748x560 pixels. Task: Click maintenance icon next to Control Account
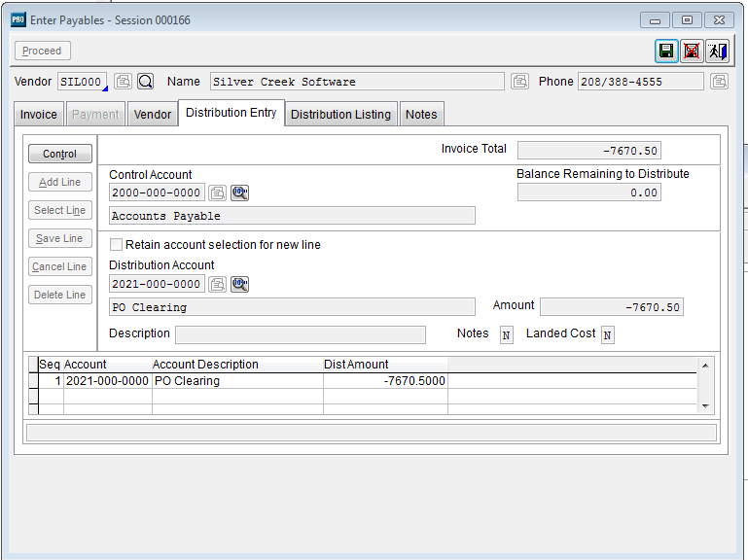tap(218, 192)
